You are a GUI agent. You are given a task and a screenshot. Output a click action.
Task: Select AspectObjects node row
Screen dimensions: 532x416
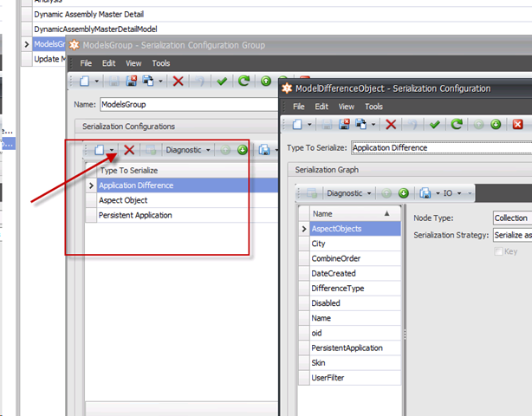tap(350, 229)
